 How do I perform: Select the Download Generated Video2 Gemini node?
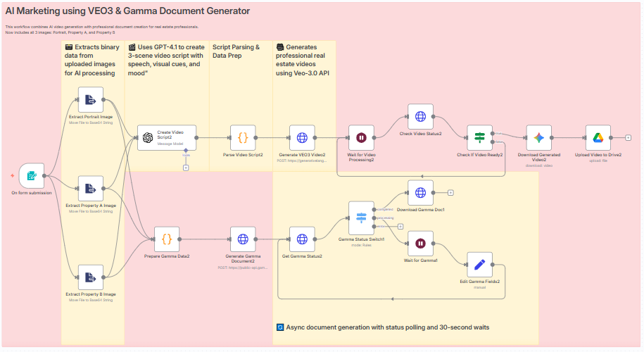tap(539, 137)
